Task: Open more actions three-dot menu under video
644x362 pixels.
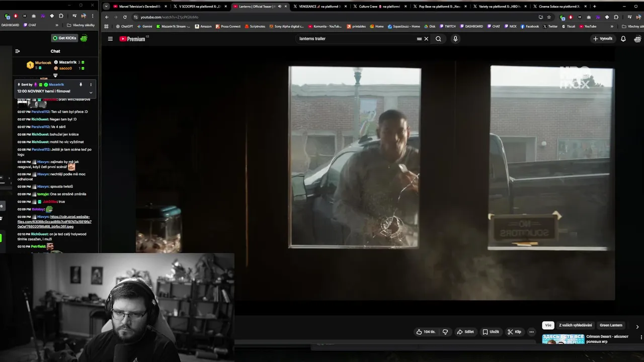Action: [531, 332]
